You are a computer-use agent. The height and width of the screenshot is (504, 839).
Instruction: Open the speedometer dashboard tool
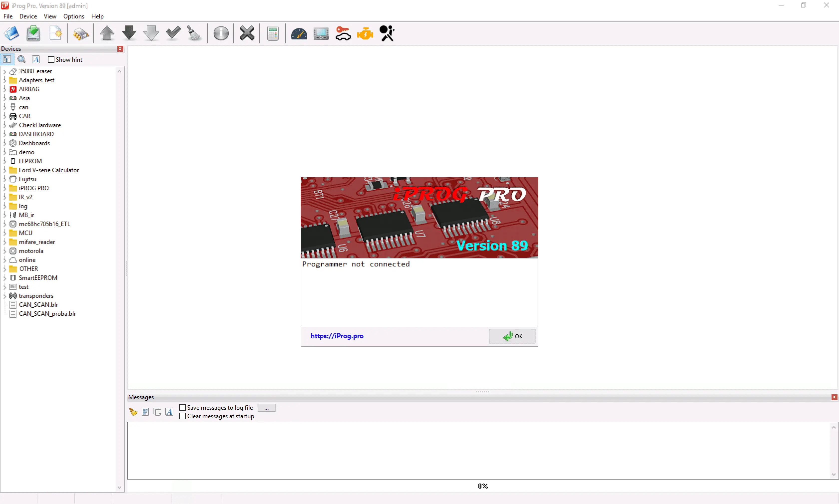[299, 34]
